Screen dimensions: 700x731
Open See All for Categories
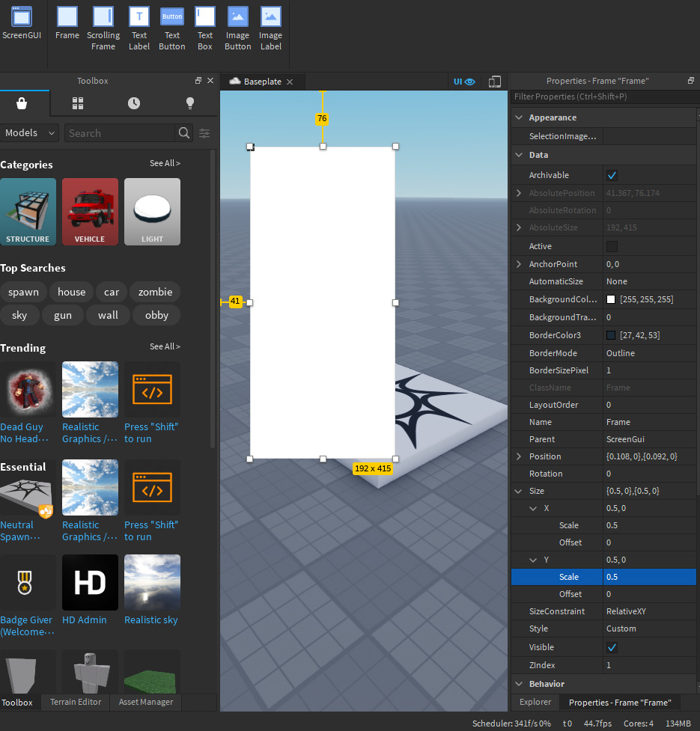coord(165,163)
